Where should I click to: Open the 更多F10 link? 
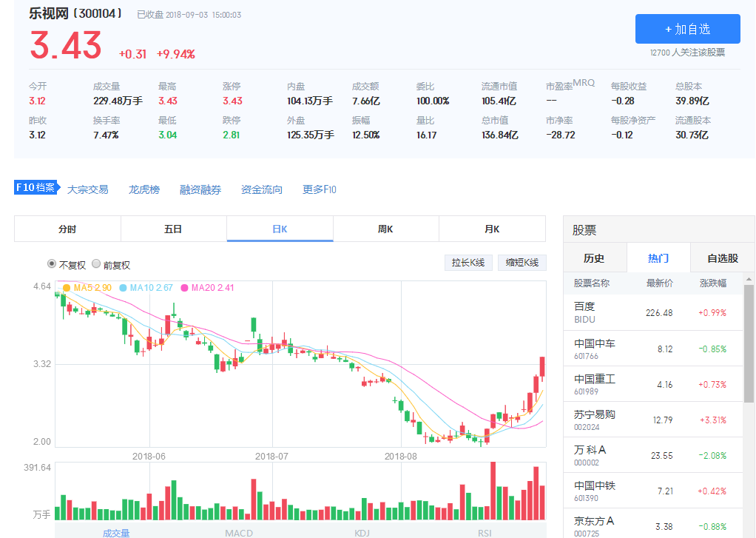coord(319,189)
